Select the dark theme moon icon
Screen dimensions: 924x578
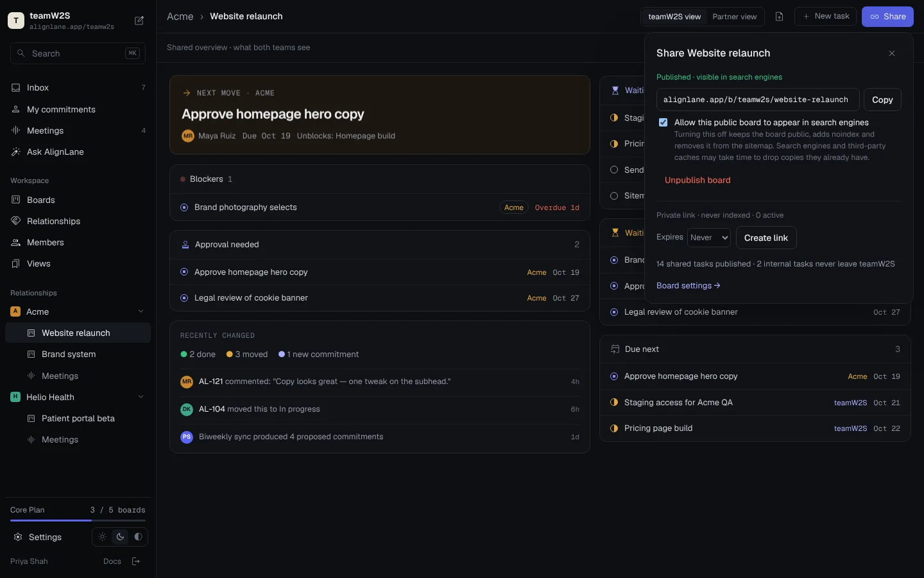pos(120,537)
